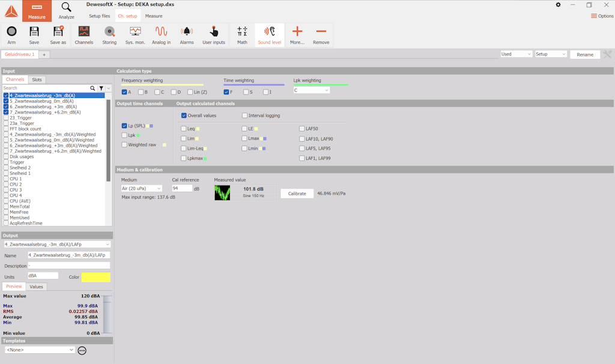Viewport: 615px width, 364px height.
Task: Enable the Leq calculated channel
Action: pyautogui.click(x=184, y=129)
